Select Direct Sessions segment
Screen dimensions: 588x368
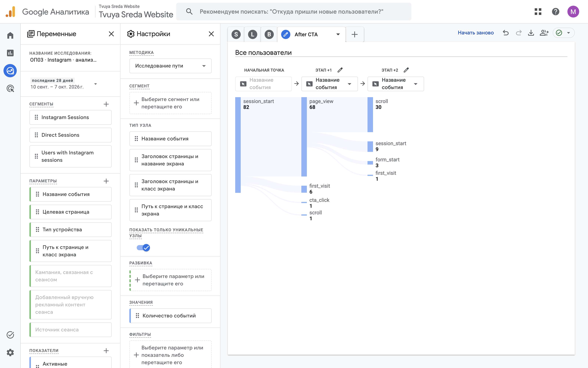point(70,135)
